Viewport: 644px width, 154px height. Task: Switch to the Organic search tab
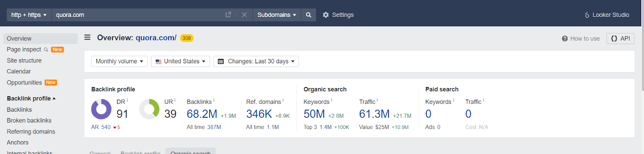point(190,152)
